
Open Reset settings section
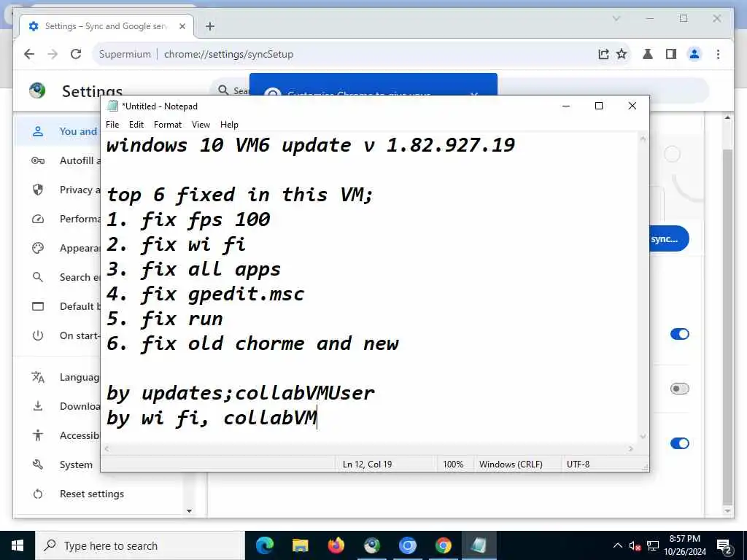pos(99,494)
